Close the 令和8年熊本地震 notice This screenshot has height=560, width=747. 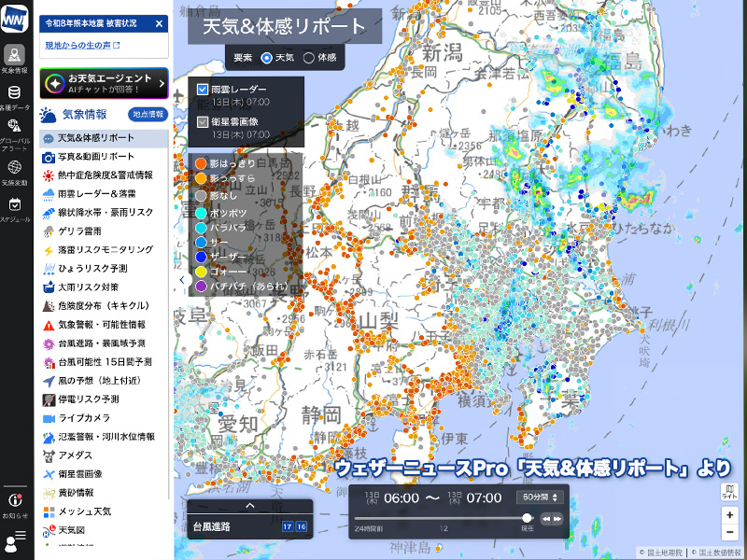159,23
